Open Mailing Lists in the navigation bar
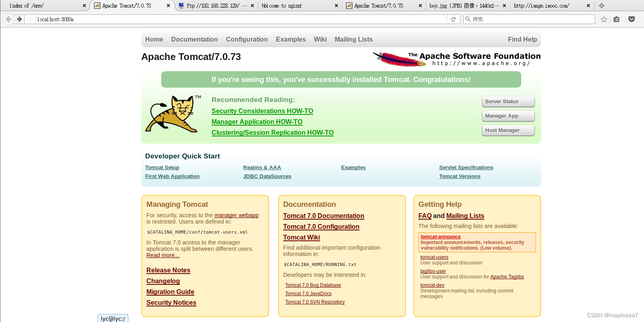This screenshot has height=322, width=644. point(354,39)
